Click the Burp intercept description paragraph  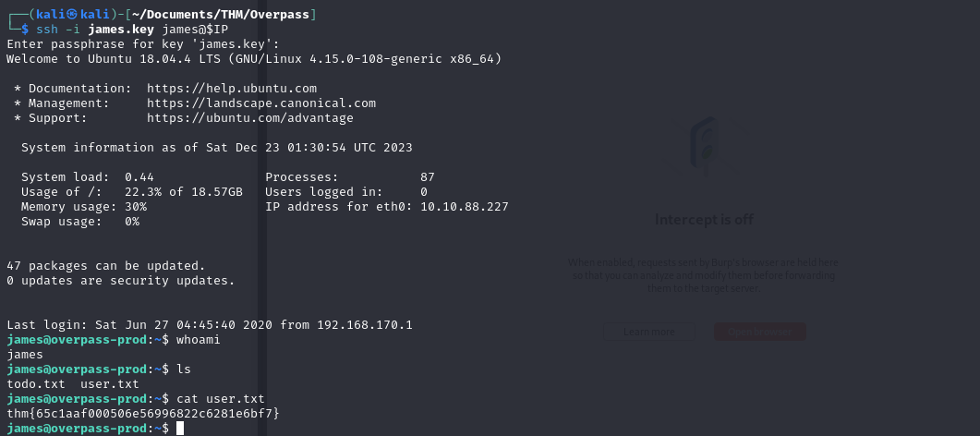pyautogui.click(x=703, y=275)
